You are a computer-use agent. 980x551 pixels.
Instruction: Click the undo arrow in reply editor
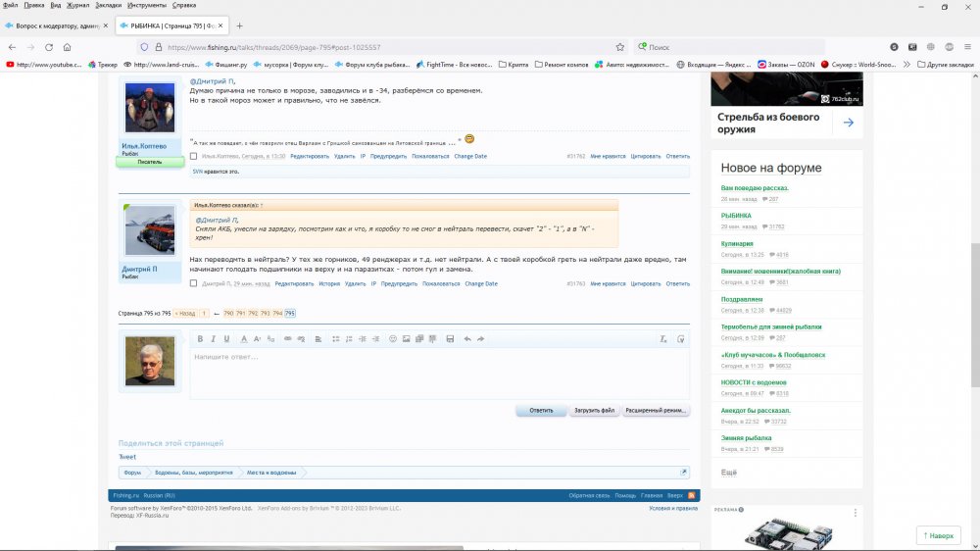point(466,338)
